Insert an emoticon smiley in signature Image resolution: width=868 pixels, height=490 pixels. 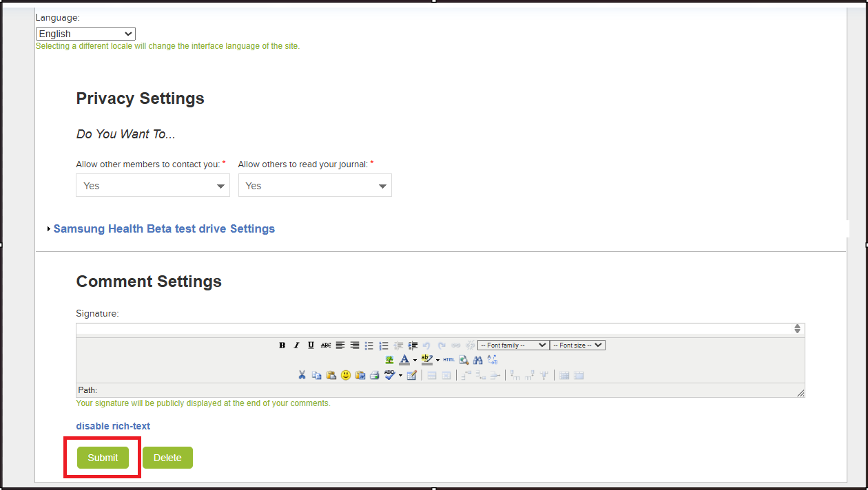(x=346, y=376)
